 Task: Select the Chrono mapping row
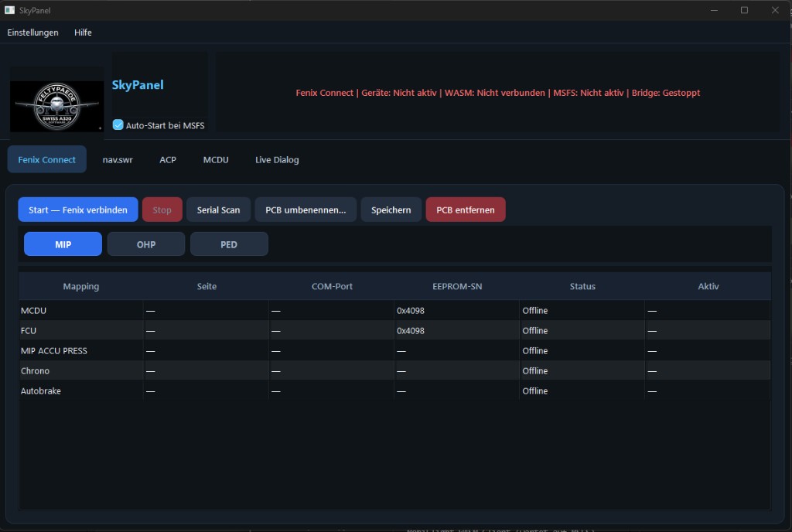(395, 371)
